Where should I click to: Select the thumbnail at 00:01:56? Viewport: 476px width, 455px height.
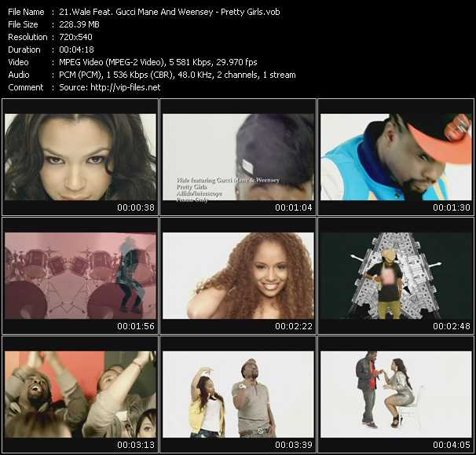pyautogui.click(x=80, y=276)
